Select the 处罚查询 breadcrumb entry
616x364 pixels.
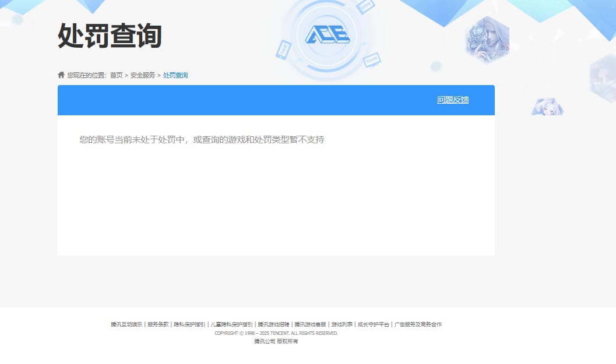tap(175, 75)
